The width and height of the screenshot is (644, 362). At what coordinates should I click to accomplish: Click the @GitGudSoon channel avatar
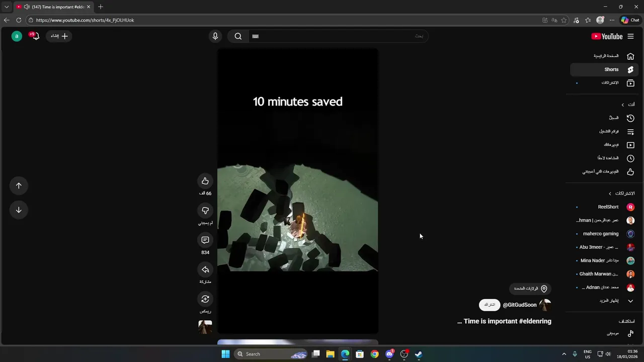tap(545, 305)
